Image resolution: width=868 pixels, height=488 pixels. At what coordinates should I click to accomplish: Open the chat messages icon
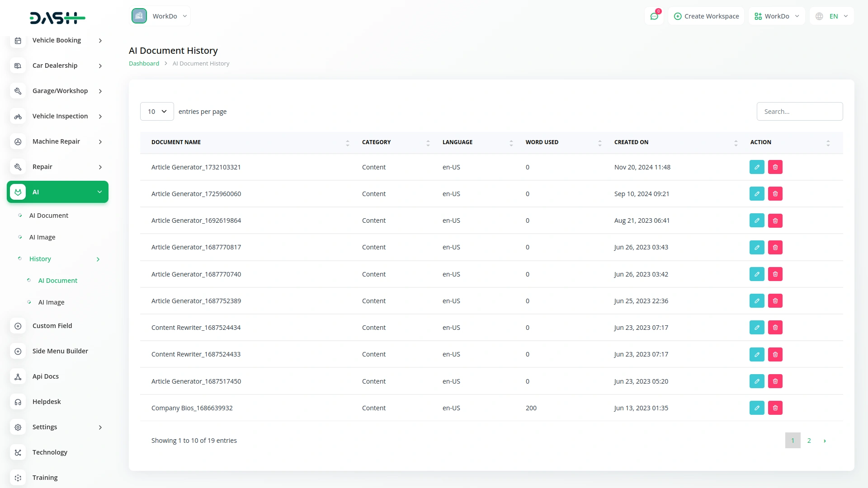click(x=654, y=16)
